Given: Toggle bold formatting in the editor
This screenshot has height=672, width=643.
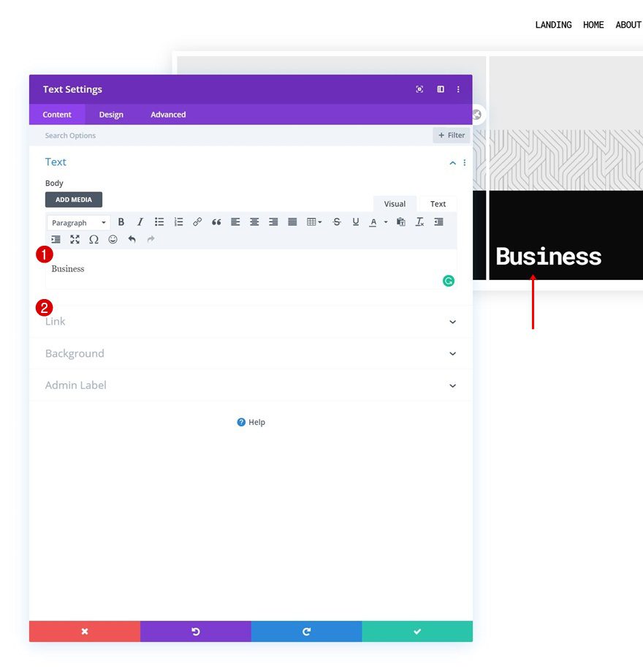Looking at the screenshot, I should click(x=121, y=222).
